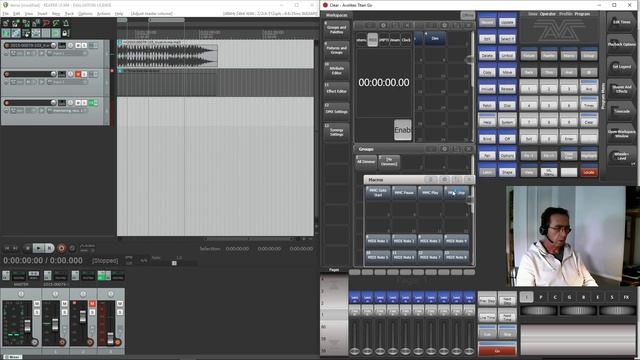The image size is (640, 360).
Task: Click the record arm circle on third track
Action: tap(7, 102)
